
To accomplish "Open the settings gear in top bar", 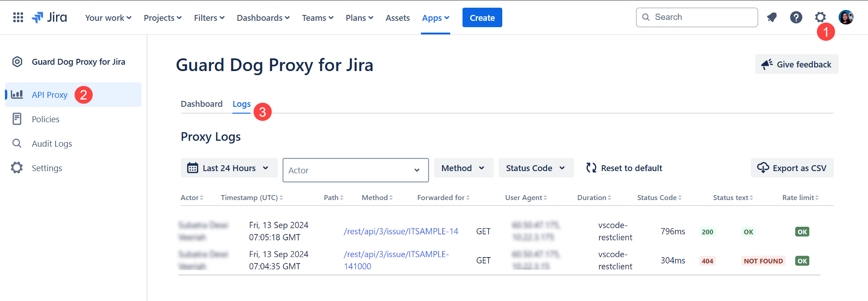I will click(820, 18).
